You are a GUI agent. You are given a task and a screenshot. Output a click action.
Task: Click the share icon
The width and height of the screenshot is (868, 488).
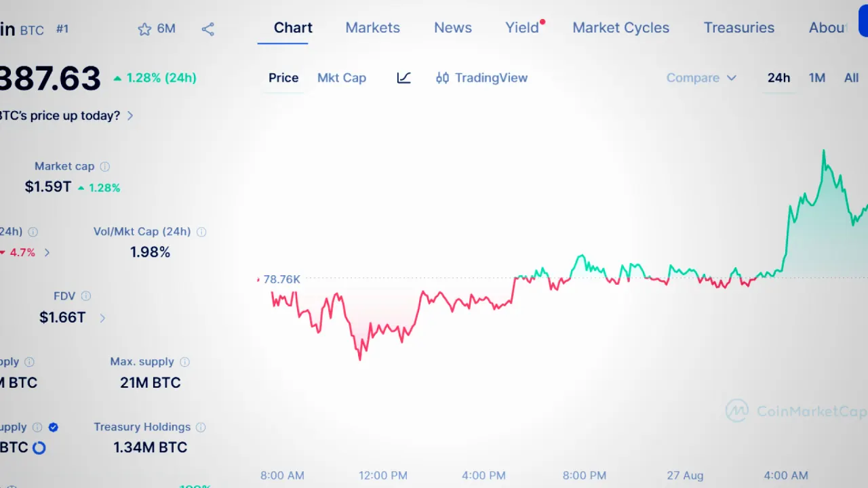pyautogui.click(x=208, y=29)
